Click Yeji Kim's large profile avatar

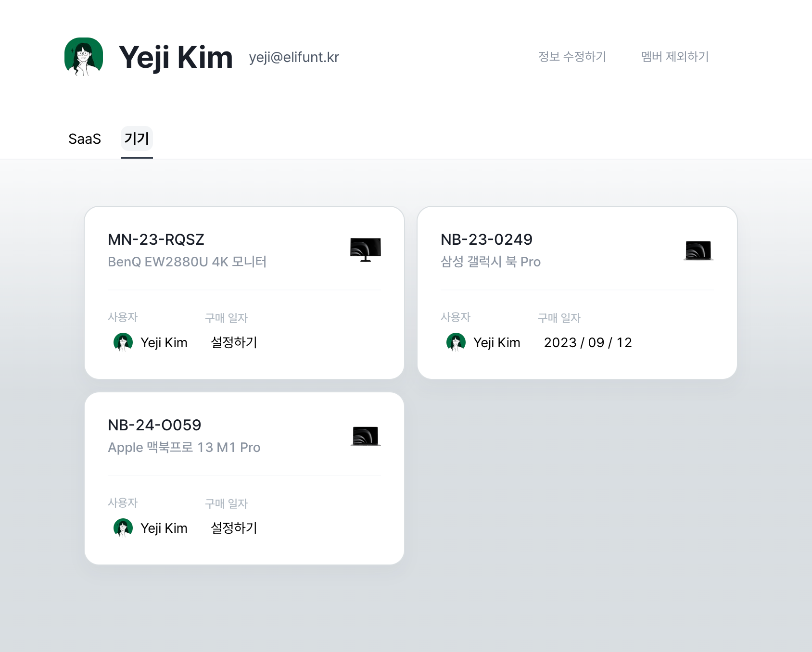[x=84, y=57]
